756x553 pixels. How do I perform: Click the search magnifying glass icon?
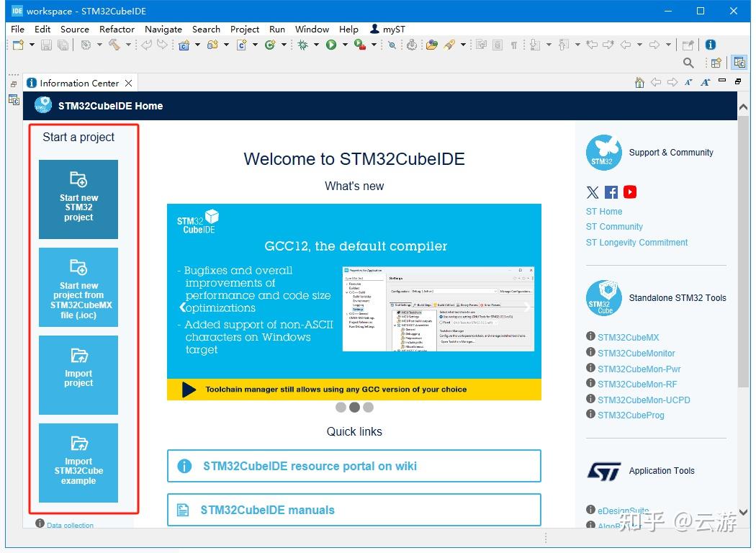[688, 63]
